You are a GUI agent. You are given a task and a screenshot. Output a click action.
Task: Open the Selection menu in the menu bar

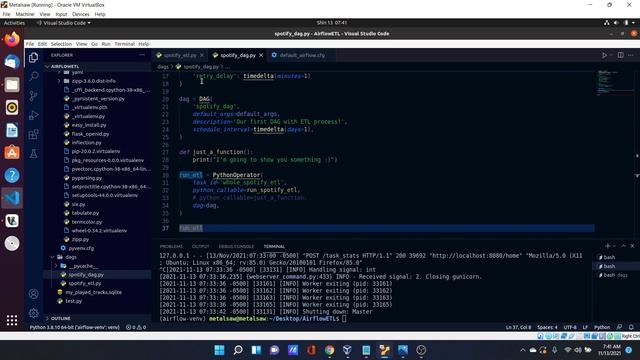point(61,44)
